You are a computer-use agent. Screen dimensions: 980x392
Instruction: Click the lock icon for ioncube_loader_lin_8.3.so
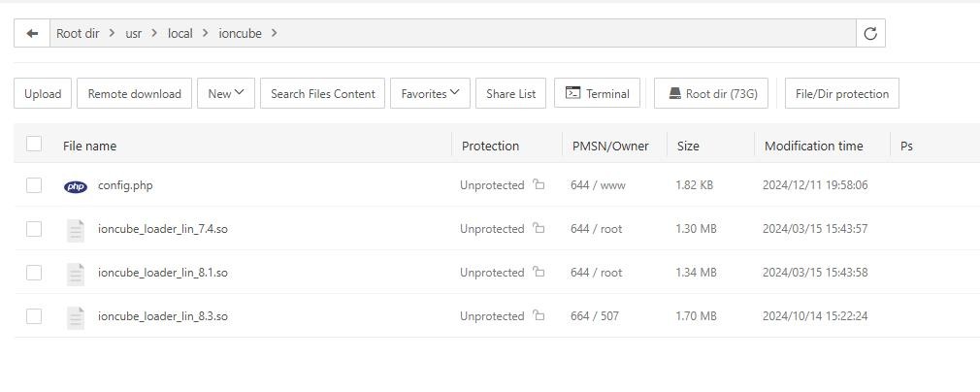point(539,316)
